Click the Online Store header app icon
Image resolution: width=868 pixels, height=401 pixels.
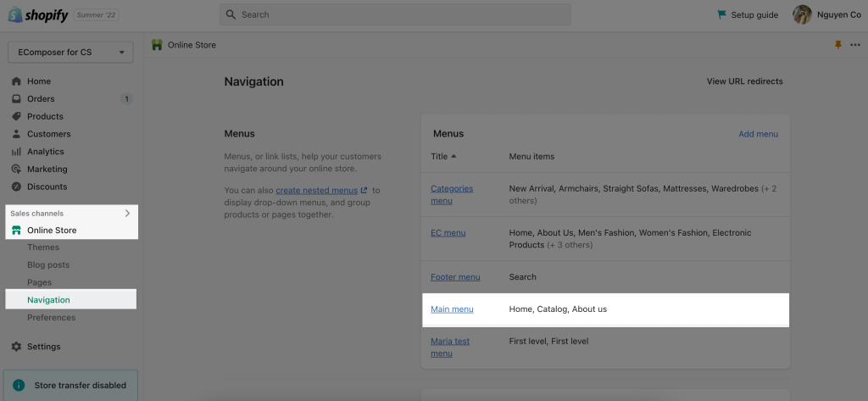point(157,45)
